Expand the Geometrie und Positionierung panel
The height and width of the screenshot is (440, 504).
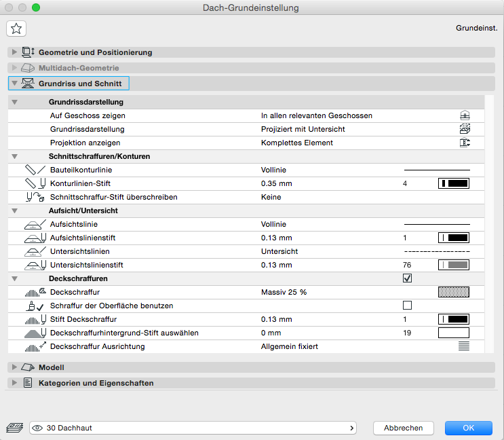coord(15,52)
